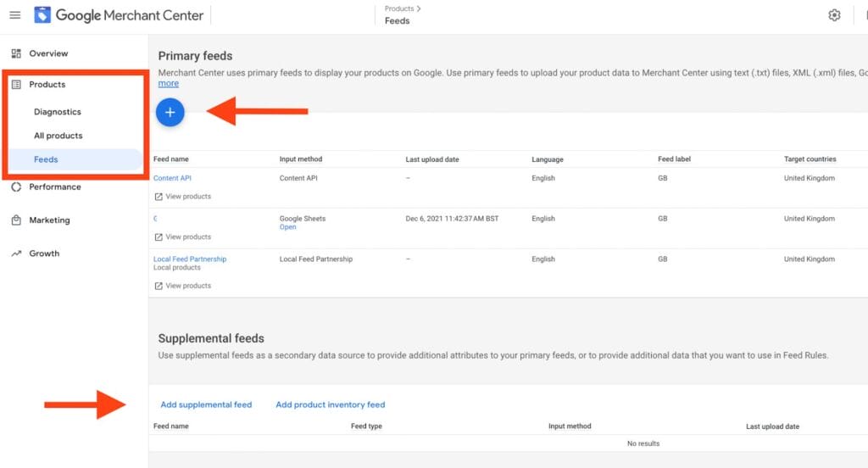The image size is (868, 468).
Task: Click the primary Last upload date header
Action: click(x=432, y=159)
